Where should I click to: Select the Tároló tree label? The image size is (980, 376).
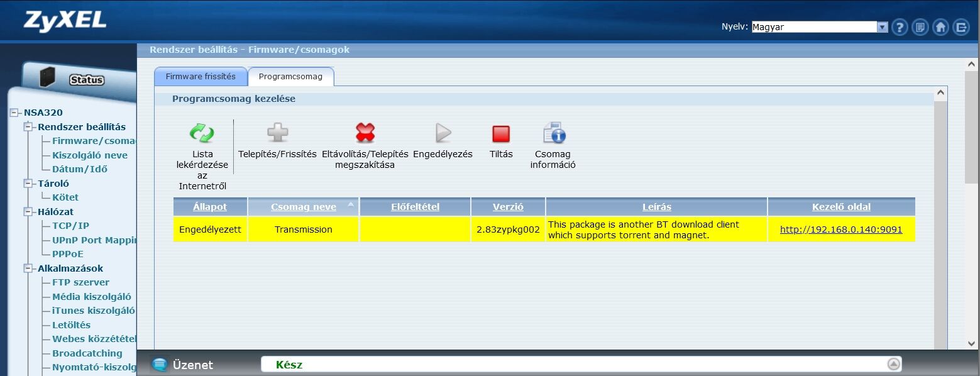click(53, 184)
